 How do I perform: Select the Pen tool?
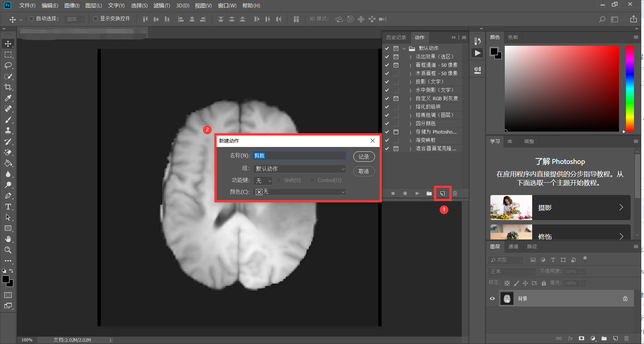pos(8,196)
